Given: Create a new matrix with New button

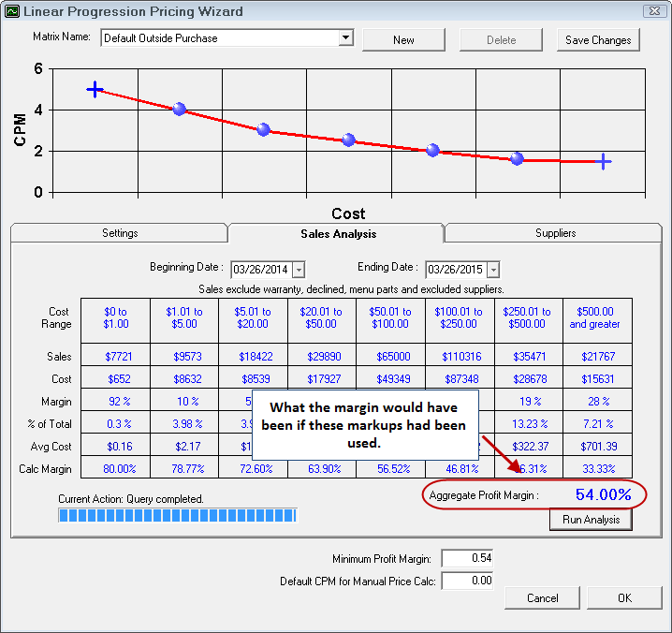Looking at the screenshot, I should (403, 40).
